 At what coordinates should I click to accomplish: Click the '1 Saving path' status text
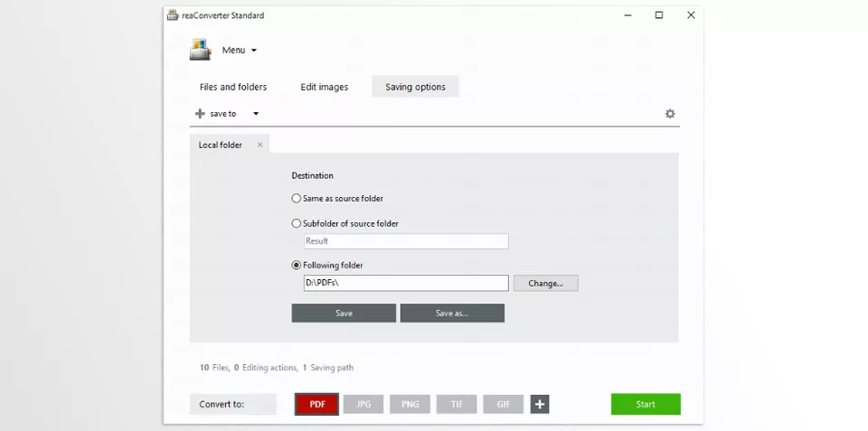click(x=328, y=368)
